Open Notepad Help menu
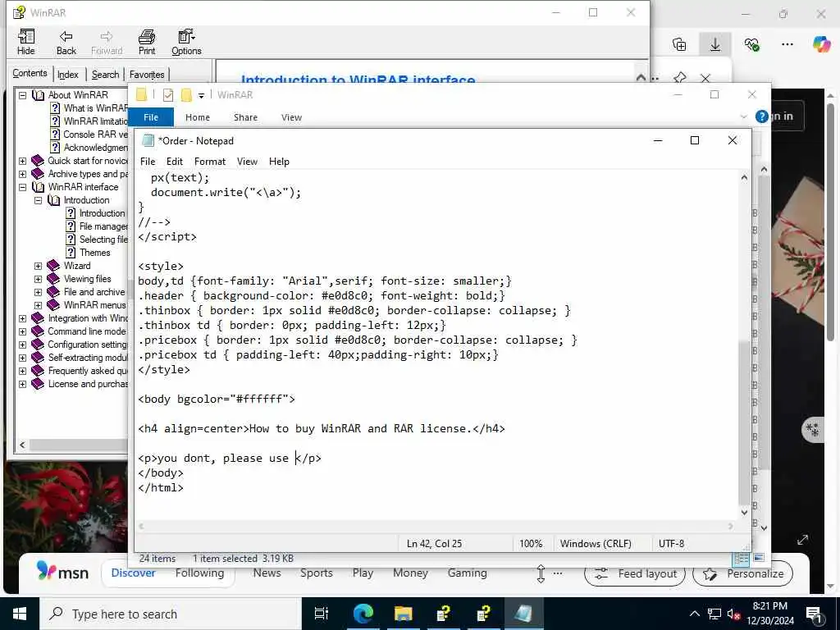The height and width of the screenshot is (630, 840). point(279,162)
